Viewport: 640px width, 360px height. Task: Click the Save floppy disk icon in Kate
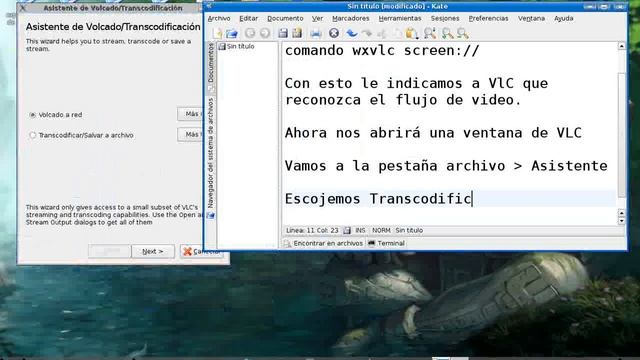pyautogui.click(x=282, y=33)
